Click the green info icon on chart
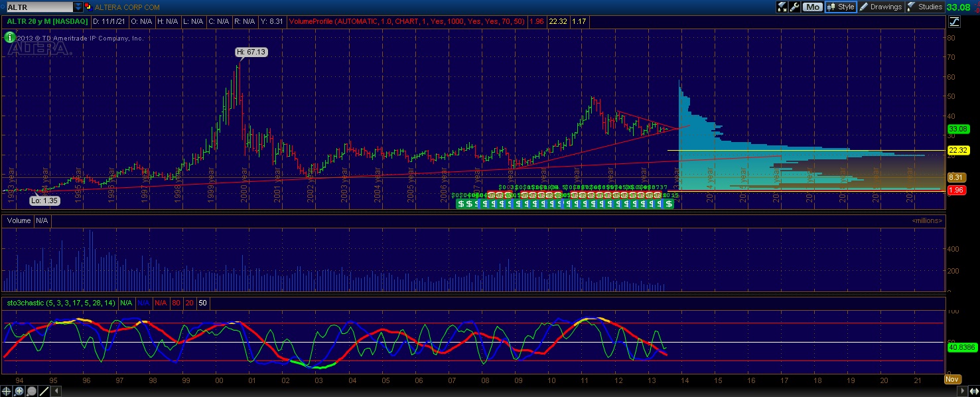 pyautogui.click(x=10, y=37)
